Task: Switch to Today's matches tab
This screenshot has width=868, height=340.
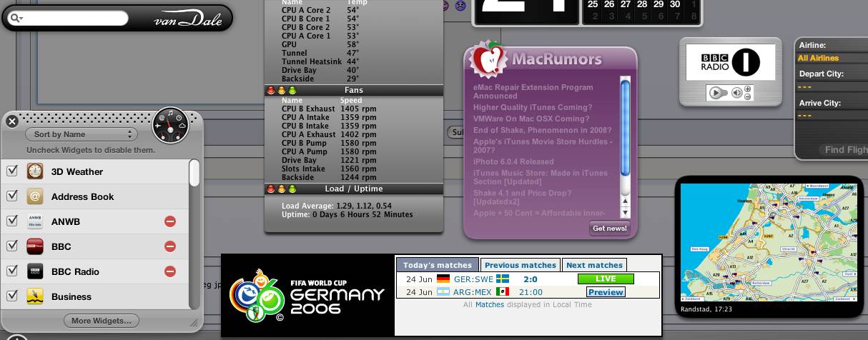Action: click(438, 265)
